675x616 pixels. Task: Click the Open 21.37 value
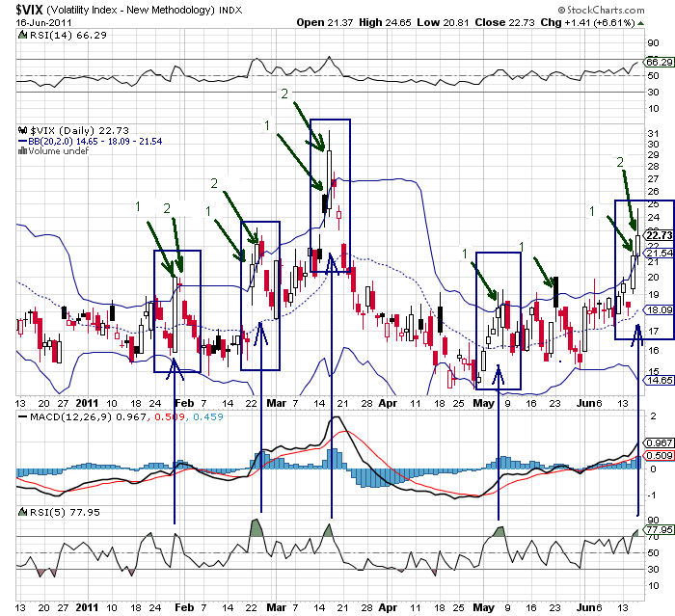click(x=325, y=22)
